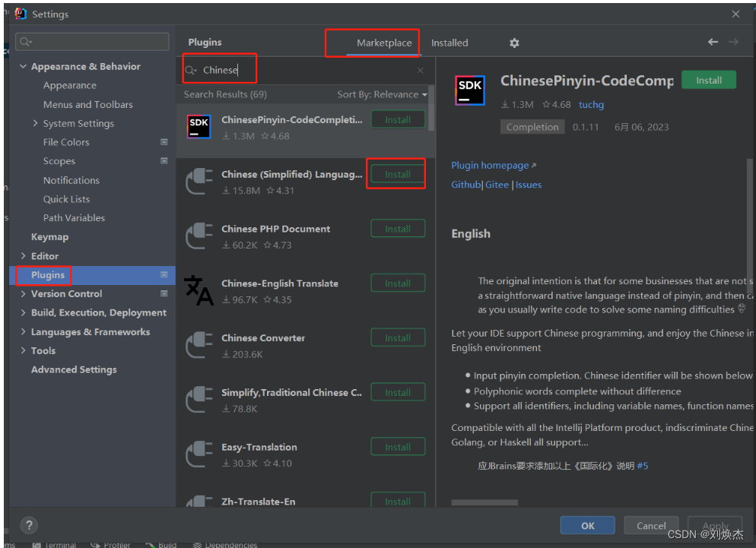The width and height of the screenshot is (756, 548).
Task: Open the Issues link
Action: (x=529, y=185)
